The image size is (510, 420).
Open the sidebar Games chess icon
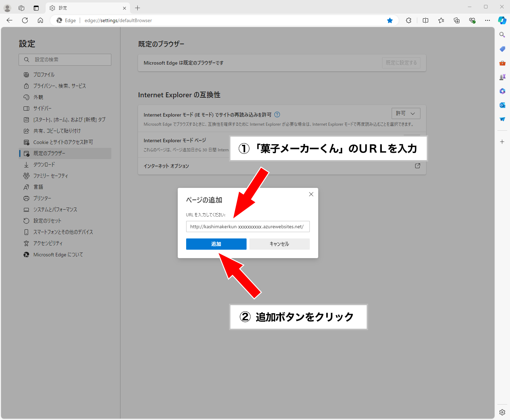pos(502,77)
